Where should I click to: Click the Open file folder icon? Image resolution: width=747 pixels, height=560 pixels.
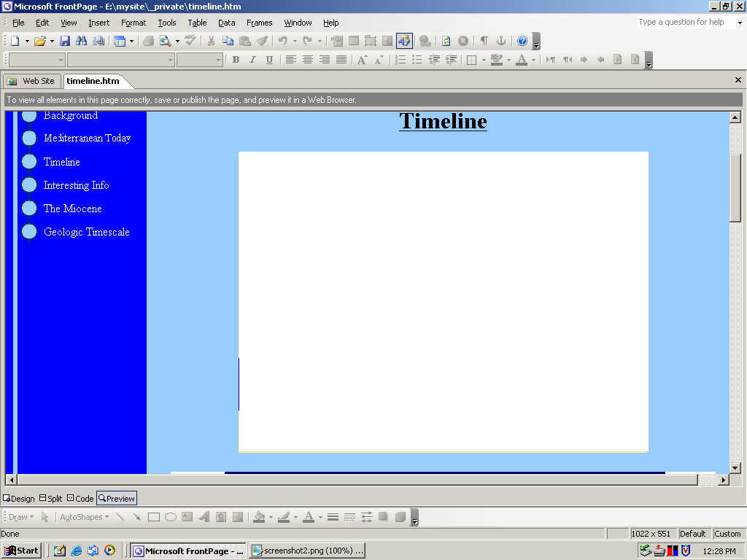click(x=40, y=41)
